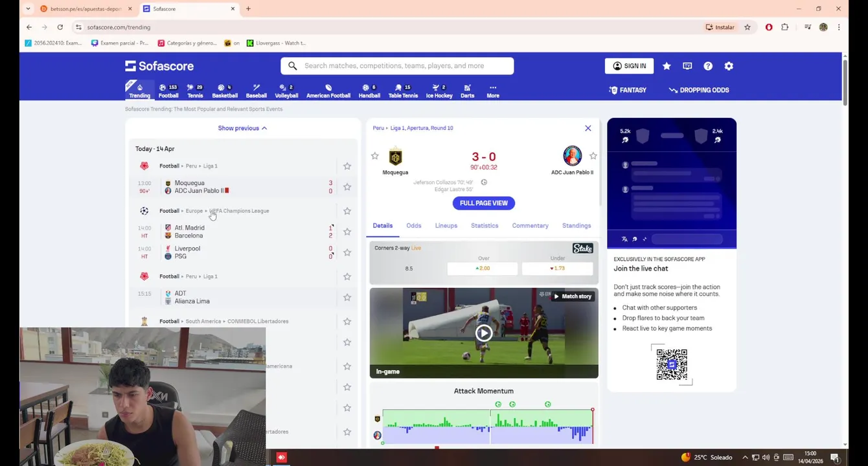
Task: Open the Tennis sport tab
Action: pyautogui.click(x=195, y=91)
